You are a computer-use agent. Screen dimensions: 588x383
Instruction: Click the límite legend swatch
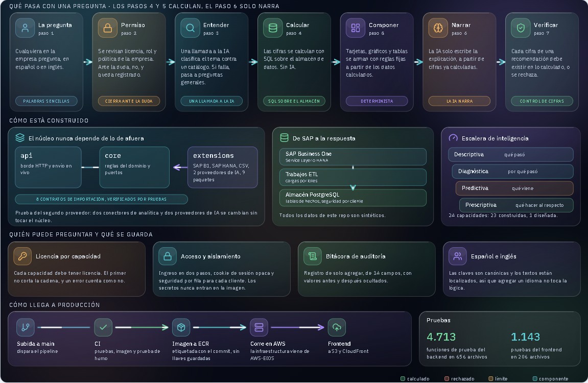click(490, 378)
